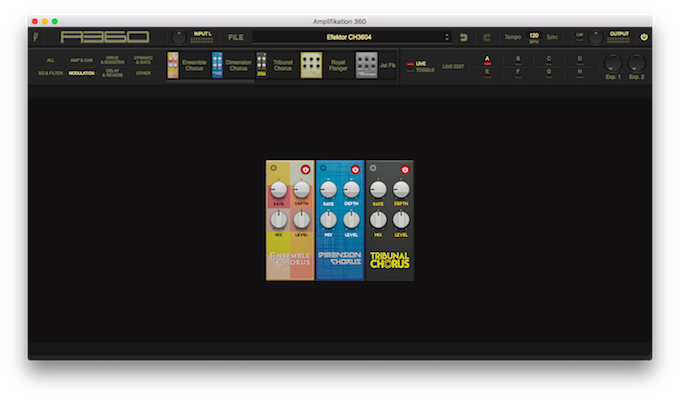Toggle LIVE mode switch
The width and height of the screenshot is (680, 400).
(x=410, y=66)
